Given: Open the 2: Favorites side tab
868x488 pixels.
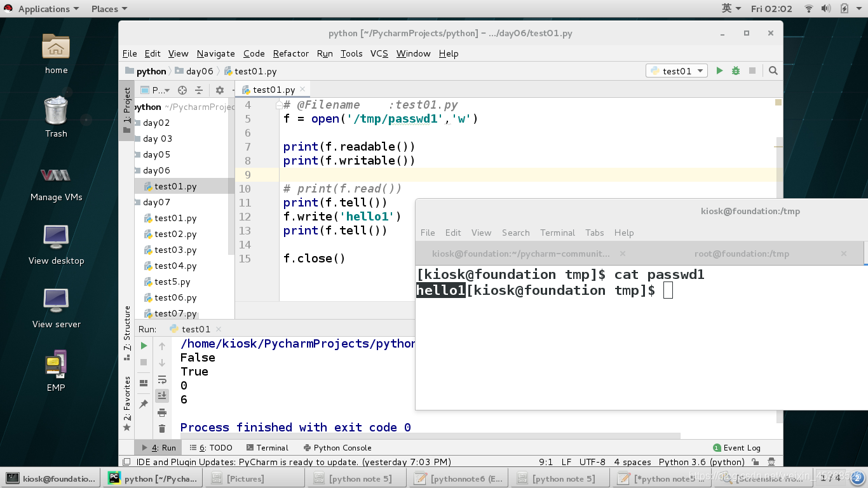Looking at the screenshot, I should click(x=127, y=403).
